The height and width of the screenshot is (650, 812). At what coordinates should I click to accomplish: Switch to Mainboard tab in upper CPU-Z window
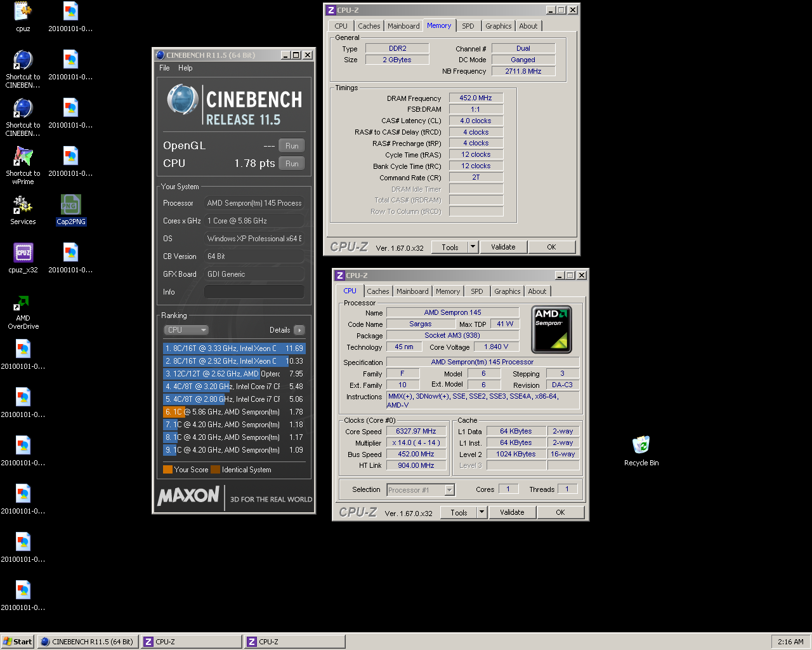point(403,26)
